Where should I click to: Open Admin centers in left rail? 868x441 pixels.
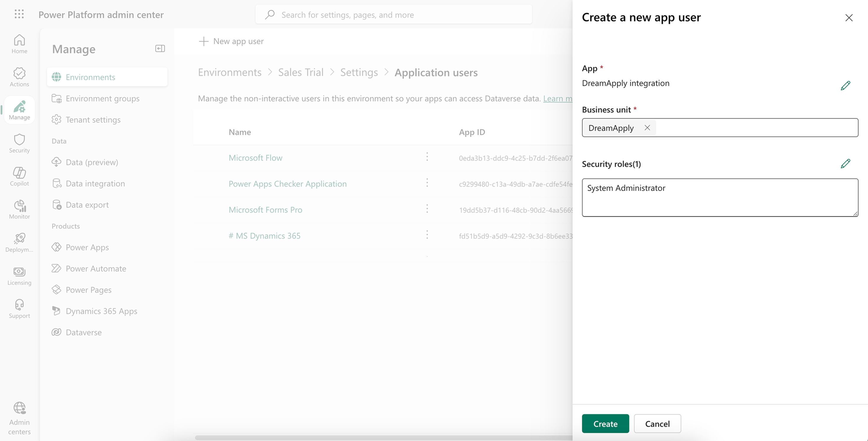pyautogui.click(x=19, y=418)
